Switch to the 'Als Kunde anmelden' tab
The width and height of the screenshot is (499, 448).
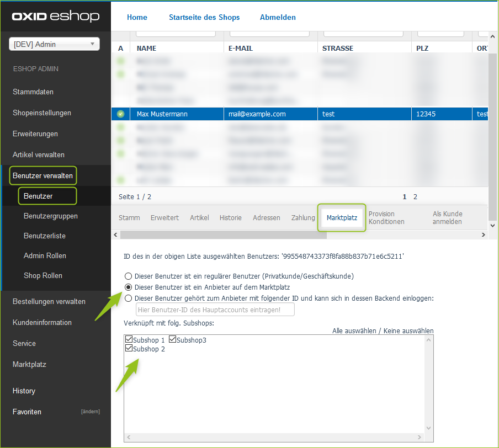pos(448,218)
